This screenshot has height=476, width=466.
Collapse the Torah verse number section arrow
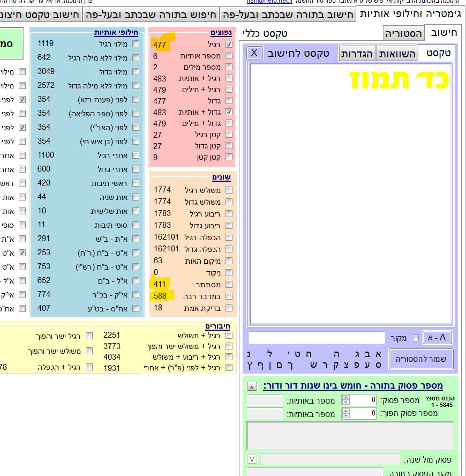click(x=251, y=386)
